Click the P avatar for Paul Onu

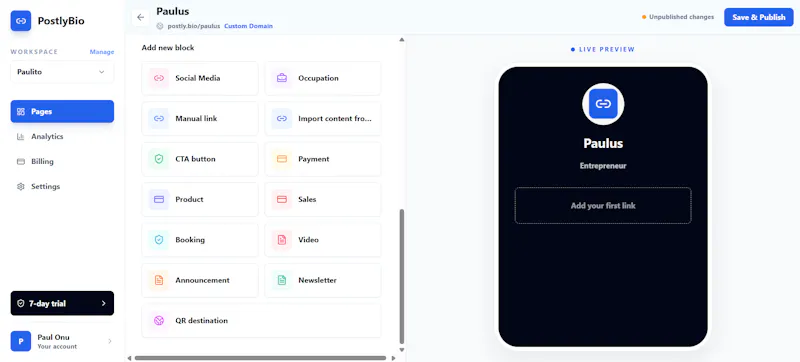coord(21,341)
